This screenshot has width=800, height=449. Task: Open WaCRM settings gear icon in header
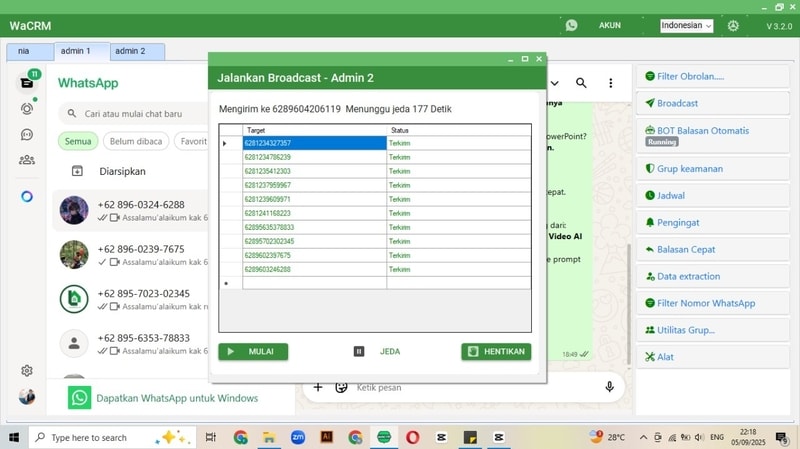pyautogui.click(x=733, y=26)
